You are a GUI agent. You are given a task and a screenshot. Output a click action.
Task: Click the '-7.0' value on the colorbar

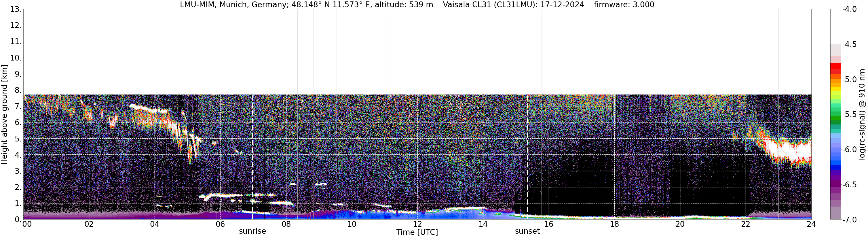coord(850,220)
